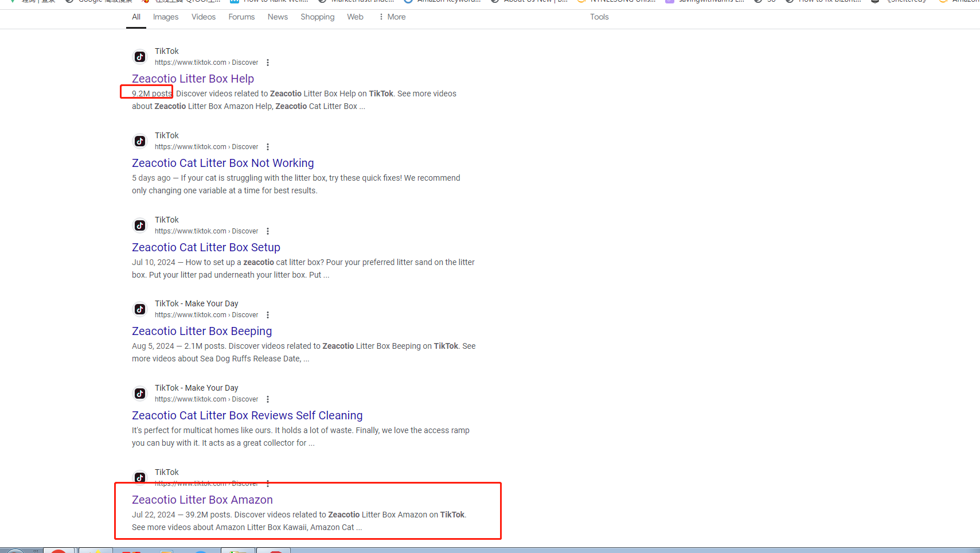This screenshot has height=553, width=980.
Task: Click TikTok favicon above Zeacotio Cat Litter Box Setup
Action: tap(140, 225)
